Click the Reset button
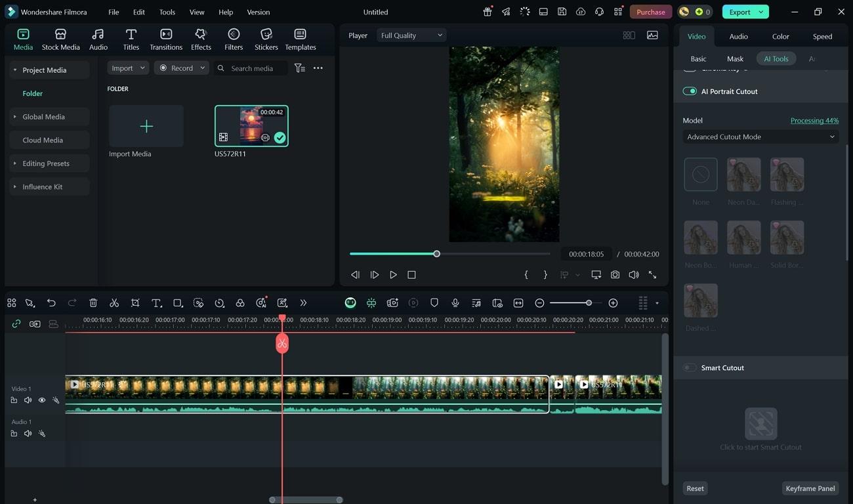This screenshot has width=853, height=504. click(x=695, y=488)
